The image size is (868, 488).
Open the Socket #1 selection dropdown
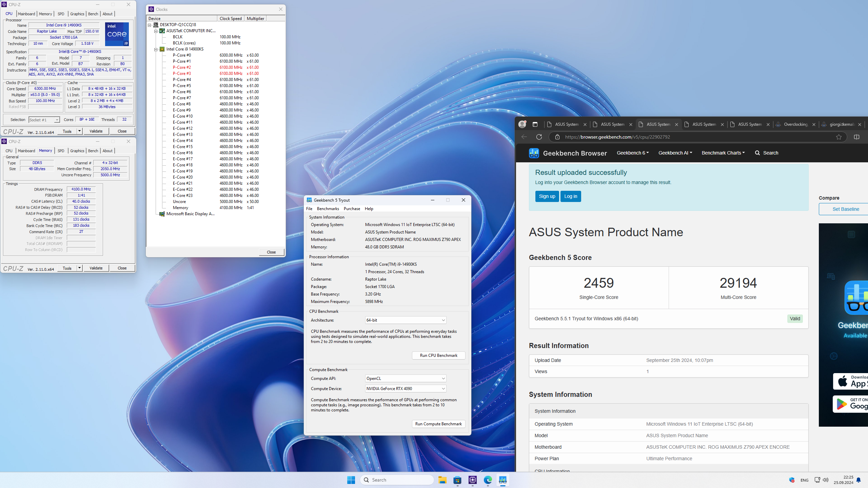[57, 120]
